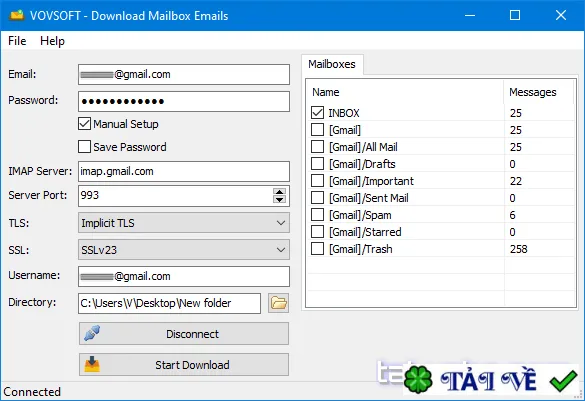Viewport: 585px width, 401px height.
Task: Click the green checkmark icon in the banner
Action: pyautogui.click(x=563, y=381)
